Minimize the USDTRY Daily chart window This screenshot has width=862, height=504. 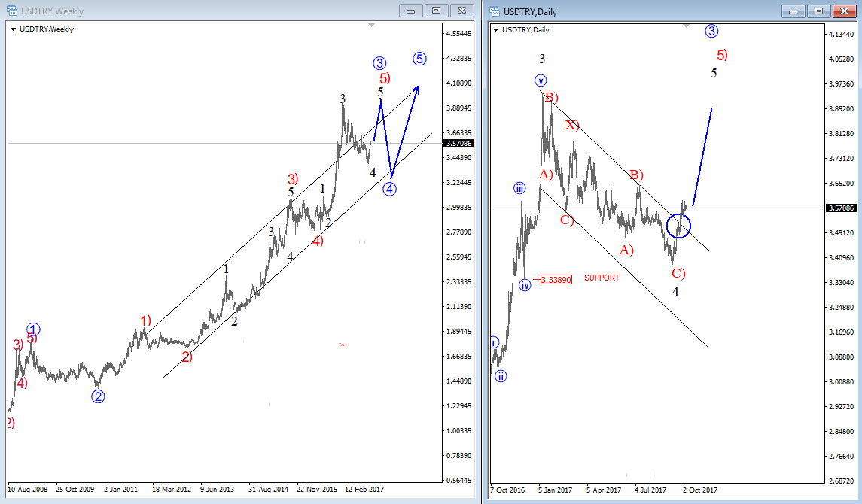(794, 11)
